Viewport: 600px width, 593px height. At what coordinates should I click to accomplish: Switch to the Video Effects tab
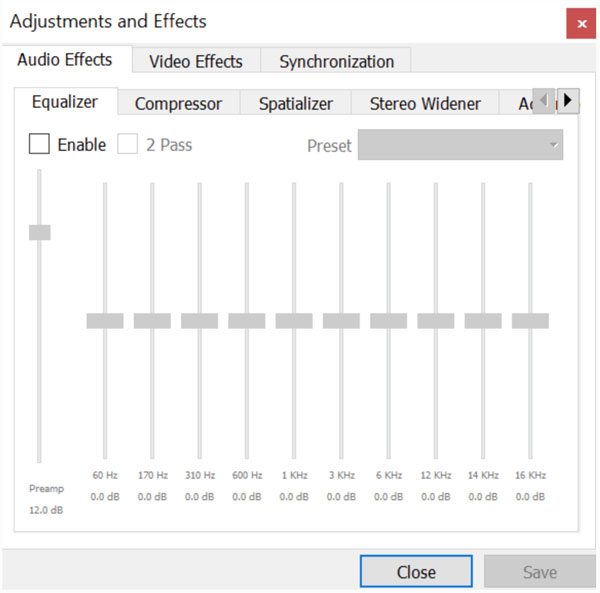[196, 61]
